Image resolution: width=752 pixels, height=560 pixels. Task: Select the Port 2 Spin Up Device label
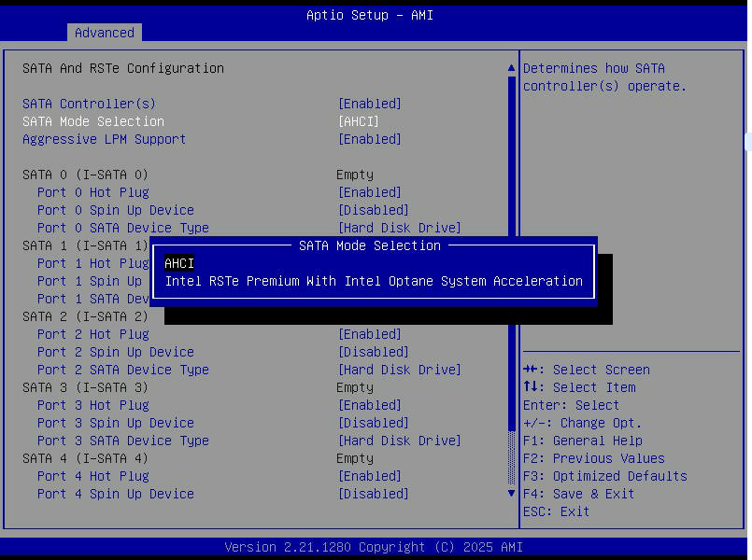coord(116,352)
